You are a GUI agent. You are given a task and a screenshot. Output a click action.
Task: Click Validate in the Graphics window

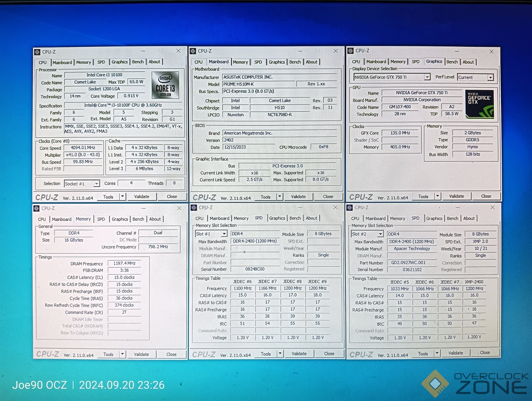(457, 196)
